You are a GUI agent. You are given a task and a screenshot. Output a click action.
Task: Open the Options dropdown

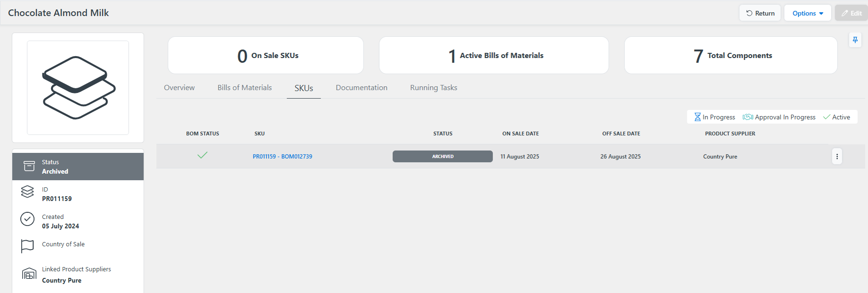coord(808,13)
